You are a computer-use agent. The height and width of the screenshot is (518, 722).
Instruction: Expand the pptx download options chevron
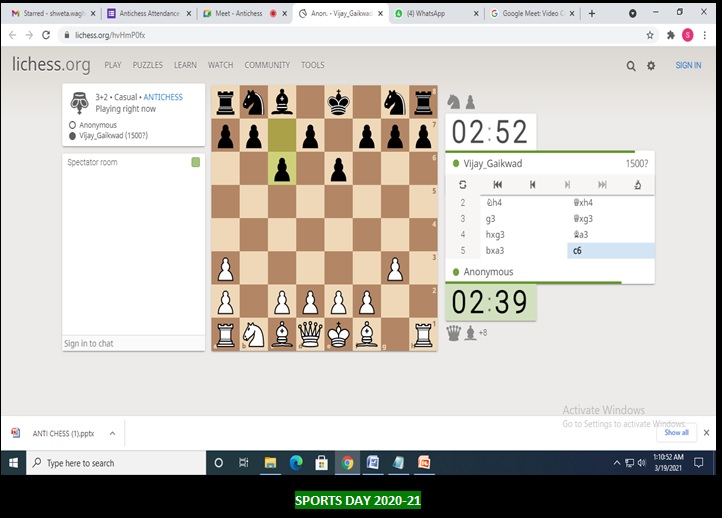(112, 433)
